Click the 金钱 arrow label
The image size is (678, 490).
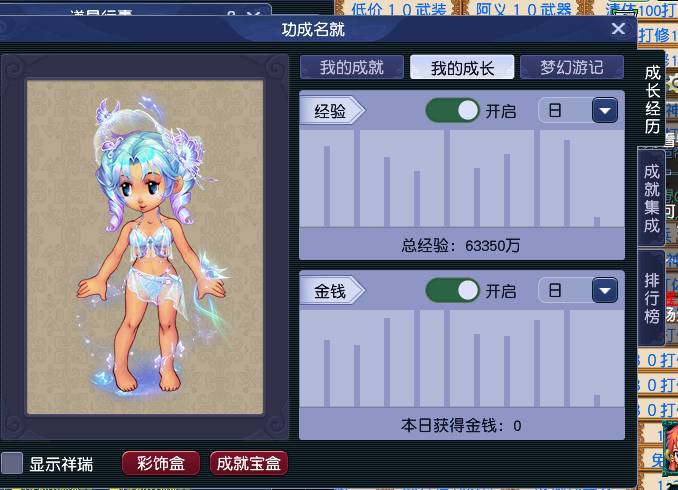tap(332, 291)
